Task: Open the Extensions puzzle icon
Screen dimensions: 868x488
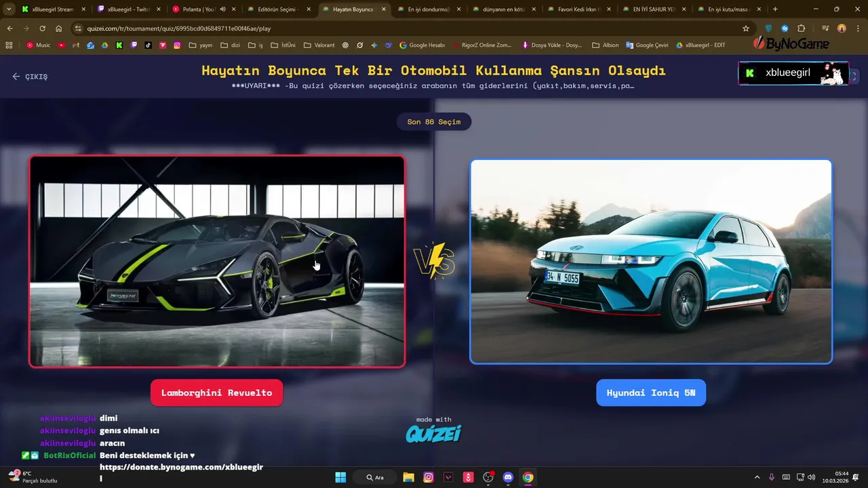Action: (801, 28)
